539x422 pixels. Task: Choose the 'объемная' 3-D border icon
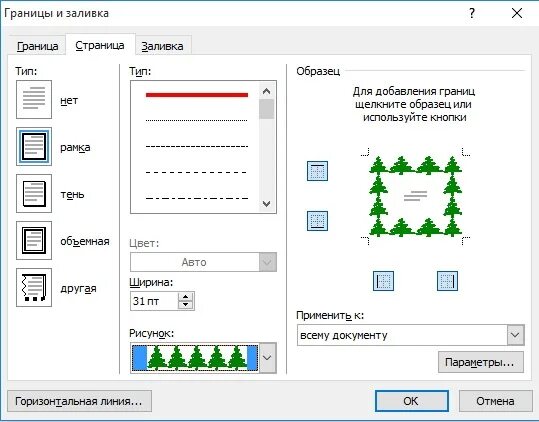click(x=34, y=241)
